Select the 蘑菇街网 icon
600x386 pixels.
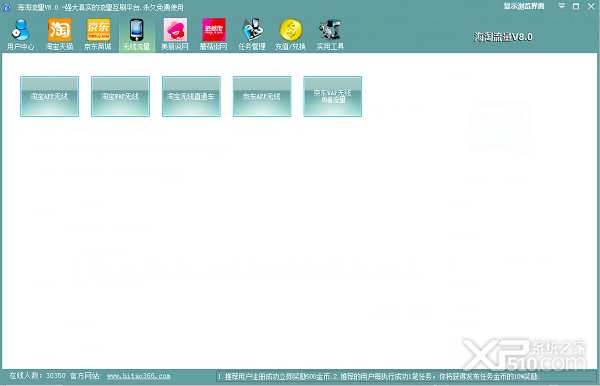[214, 34]
